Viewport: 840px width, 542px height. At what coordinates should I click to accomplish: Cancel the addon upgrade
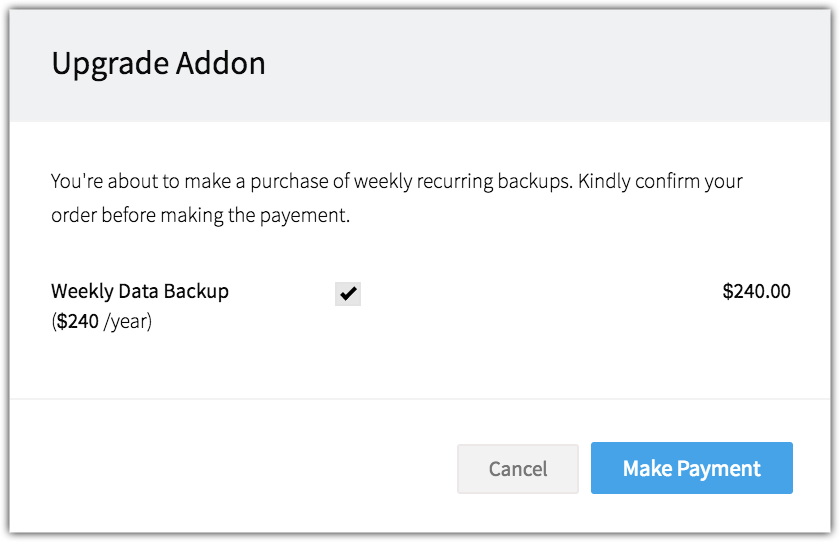pos(518,469)
